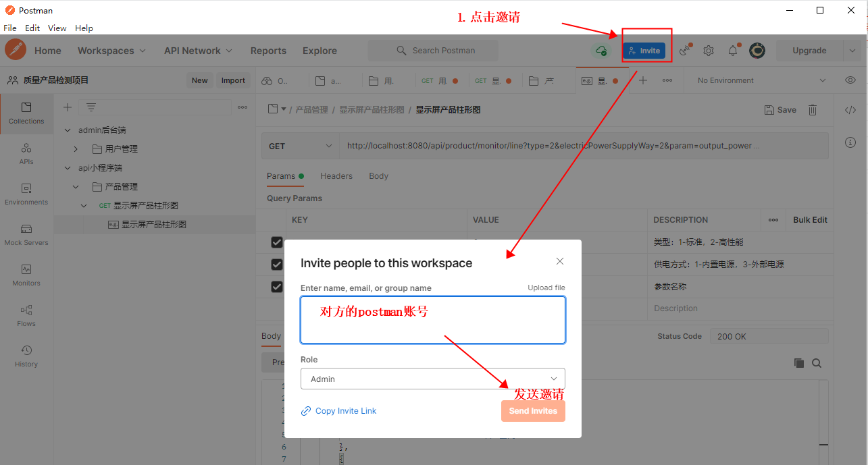
Task: Go to the Reports page
Action: click(x=268, y=51)
